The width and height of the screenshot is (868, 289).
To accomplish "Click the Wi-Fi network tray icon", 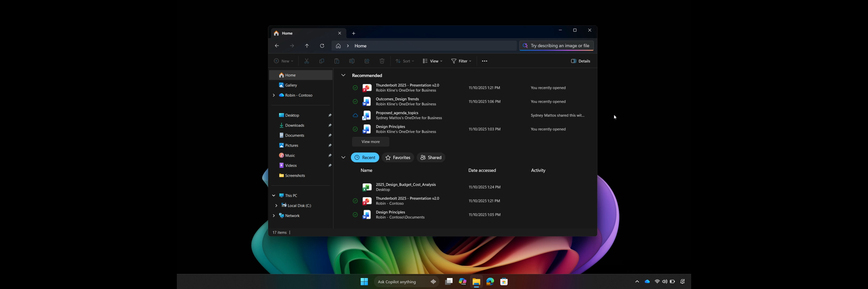I will coord(657,282).
